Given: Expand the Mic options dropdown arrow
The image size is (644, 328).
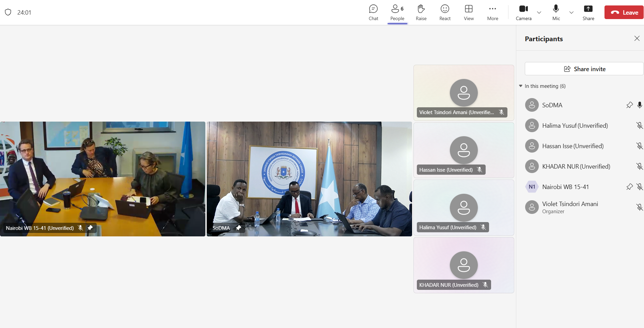Looking at the screenshot, I should click(x=571, y=13).
